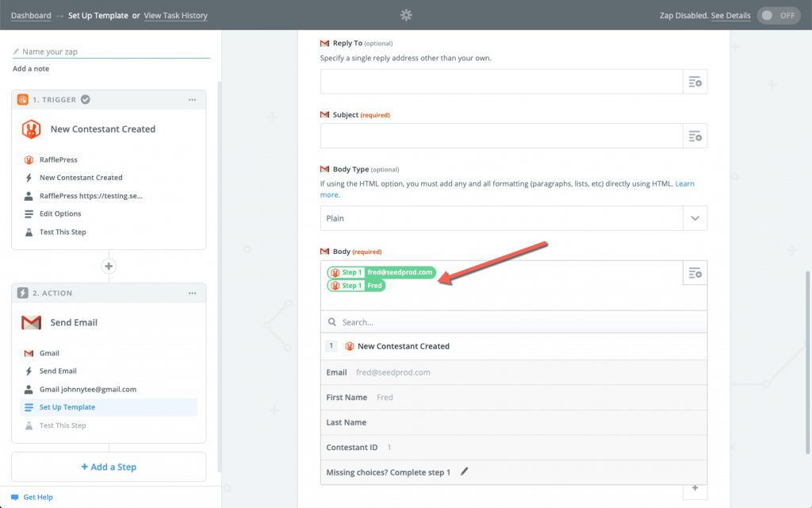Click trigger completed checkmark icon
The height and width of the screenshot is (508, 812).
coord(86,99)
